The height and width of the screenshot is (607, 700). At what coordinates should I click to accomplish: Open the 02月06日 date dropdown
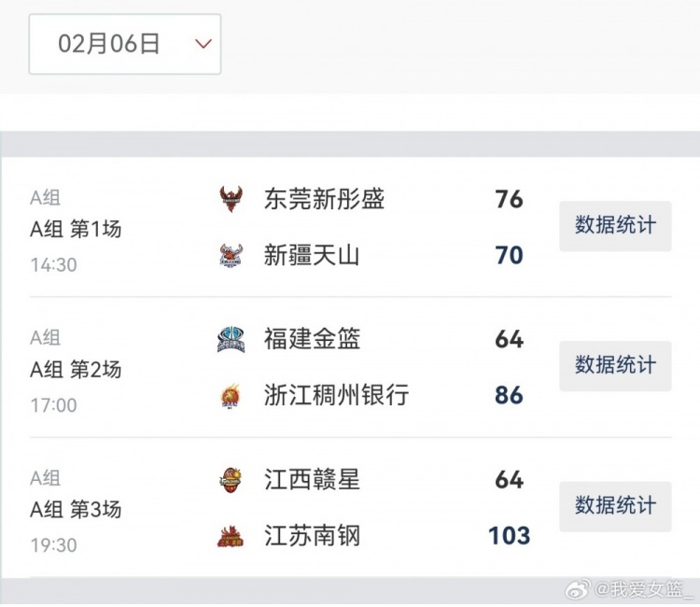[x=110, y=44]
